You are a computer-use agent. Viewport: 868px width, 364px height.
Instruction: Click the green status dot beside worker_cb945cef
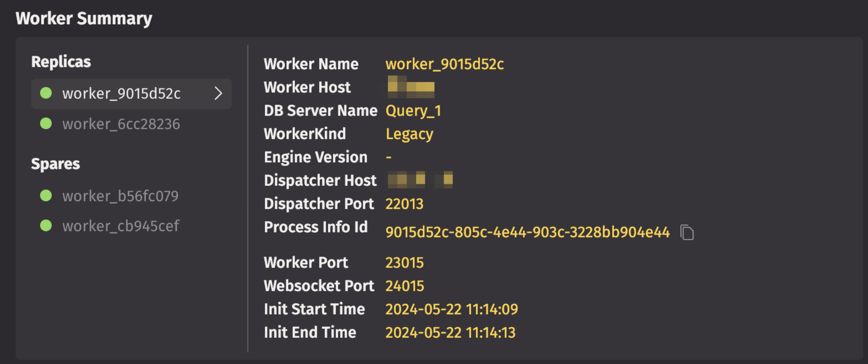(x=46, y=226)
